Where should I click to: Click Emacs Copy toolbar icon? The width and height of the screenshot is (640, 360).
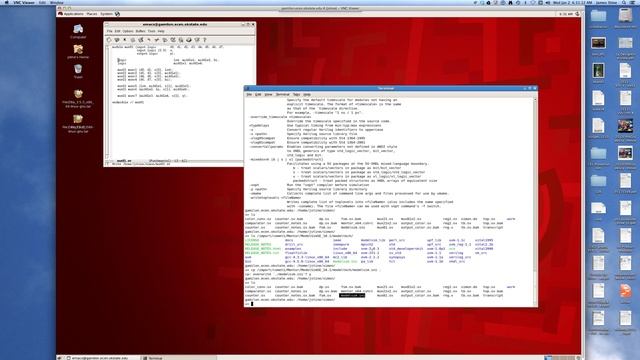click(165, 40)
